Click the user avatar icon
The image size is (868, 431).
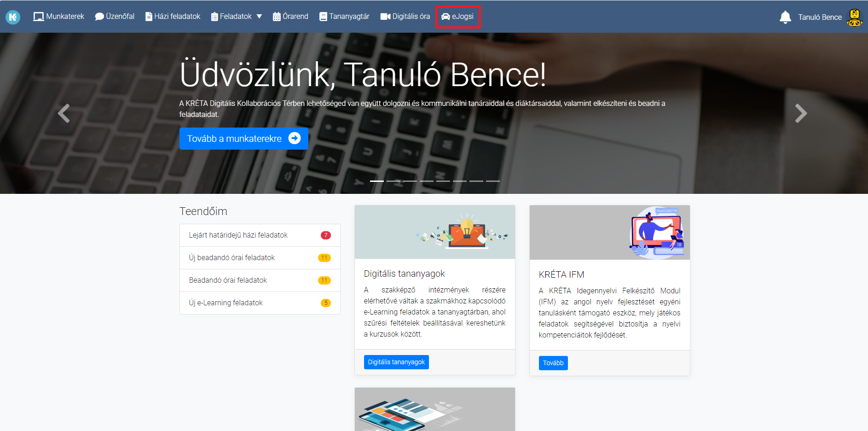click(855, 17)
